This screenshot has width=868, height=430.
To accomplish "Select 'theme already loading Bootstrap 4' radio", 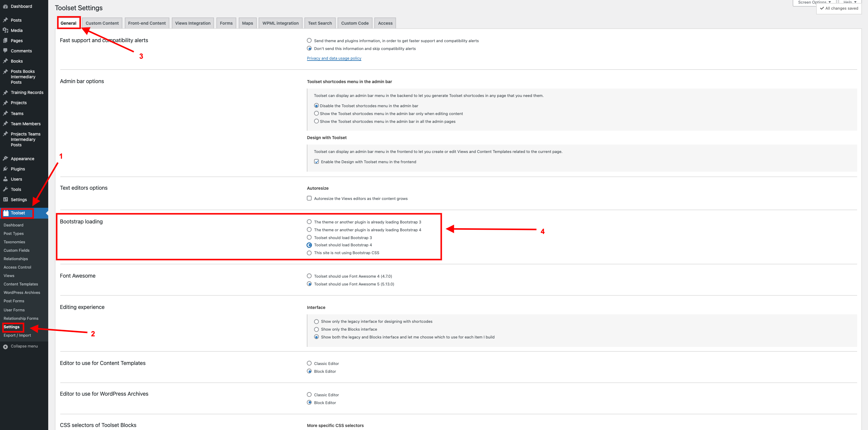I will (309, 230).
